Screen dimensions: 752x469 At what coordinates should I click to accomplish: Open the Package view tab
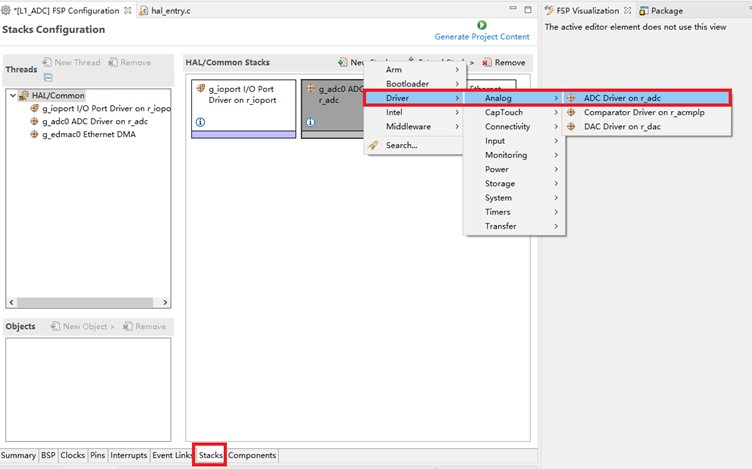point(666,10)
